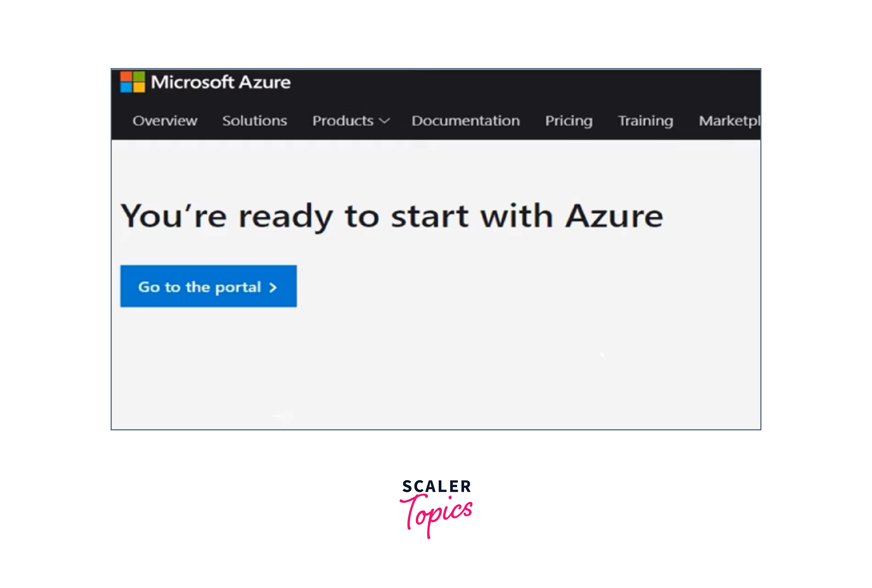Open the Documentation page
872x588 pixels.
click(x=466, y=120)
